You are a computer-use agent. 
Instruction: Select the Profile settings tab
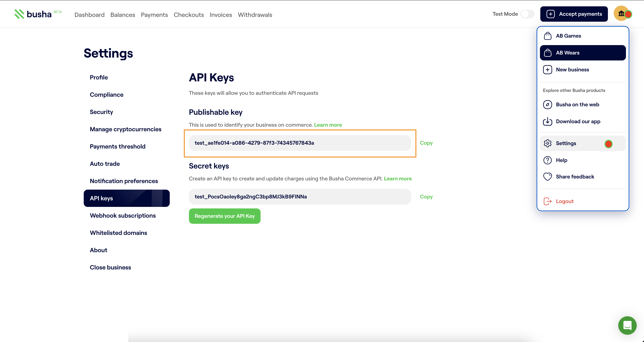127,78
